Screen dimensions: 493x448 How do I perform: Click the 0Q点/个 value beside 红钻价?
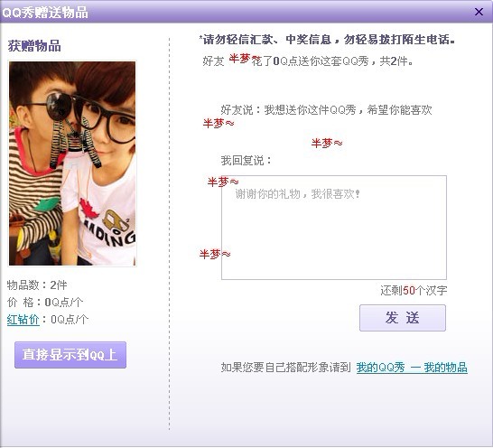(x=70, y=320)
